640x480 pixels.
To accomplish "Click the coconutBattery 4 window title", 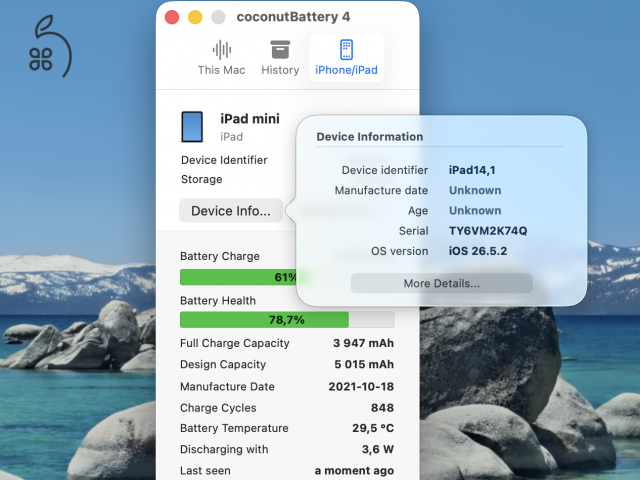I will [293, 17].
